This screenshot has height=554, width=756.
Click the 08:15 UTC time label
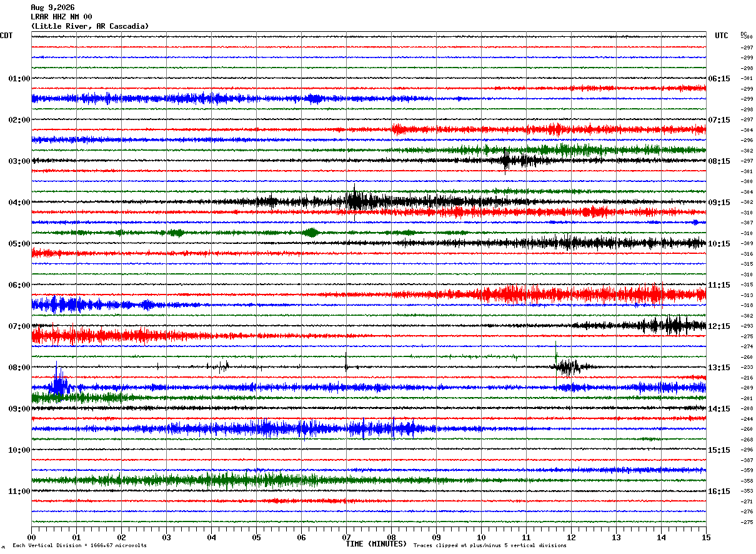pyautogui.click(x=719, y=161)
